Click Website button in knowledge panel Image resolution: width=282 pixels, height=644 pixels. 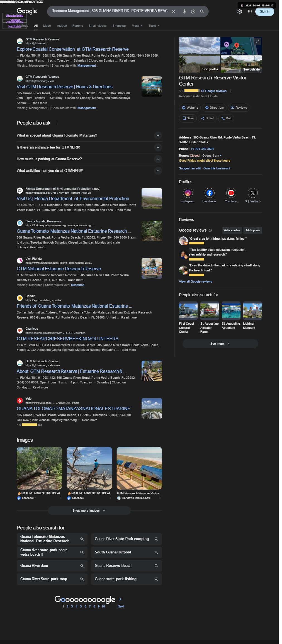[190, 108]
